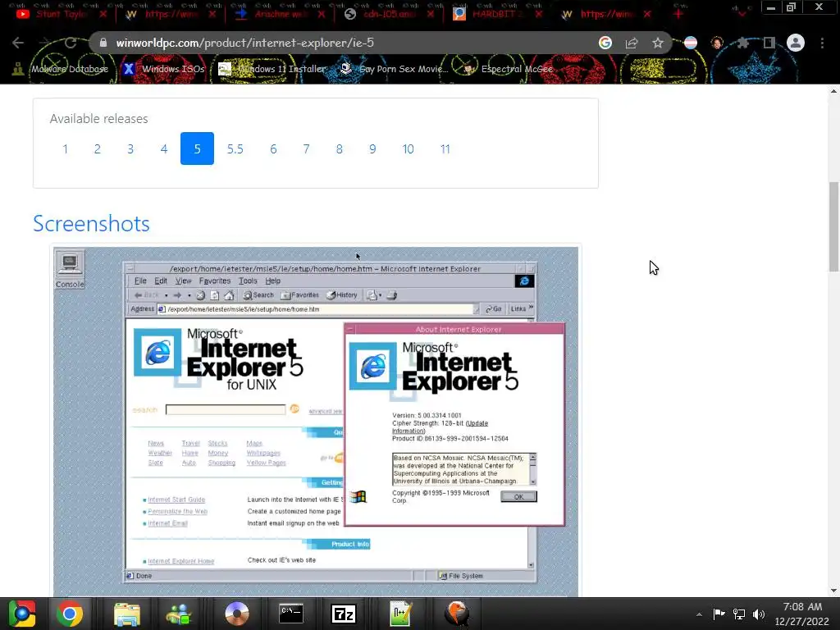Select release 6 of Internet Explorer
The image size is (840, 630).
(273, 149)
